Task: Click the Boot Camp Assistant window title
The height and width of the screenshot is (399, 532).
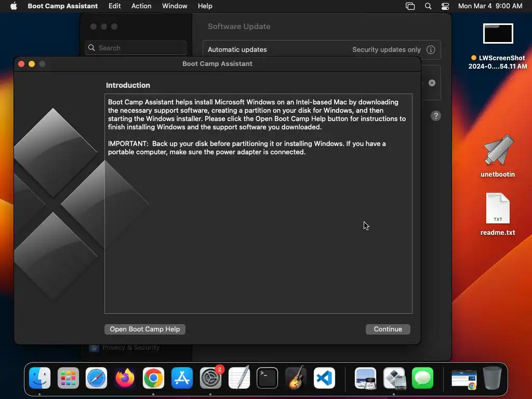Action: point(217,64)
